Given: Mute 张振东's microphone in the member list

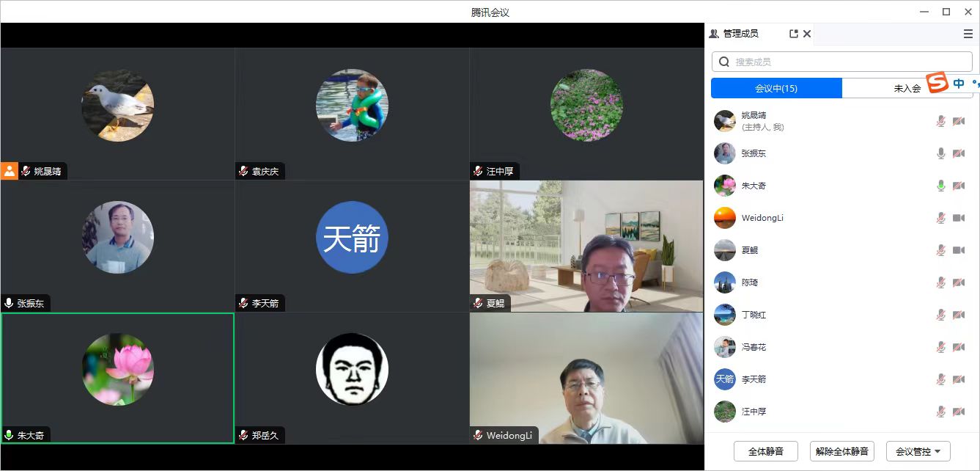Looking at the screenshot, I should pos(941,153).
